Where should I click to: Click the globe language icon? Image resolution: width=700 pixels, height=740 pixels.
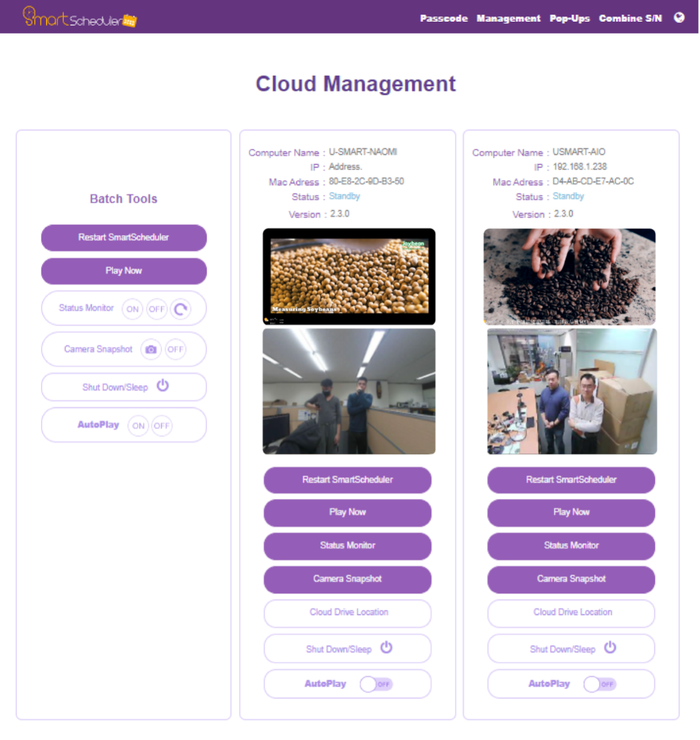click(x=679, y=18)
